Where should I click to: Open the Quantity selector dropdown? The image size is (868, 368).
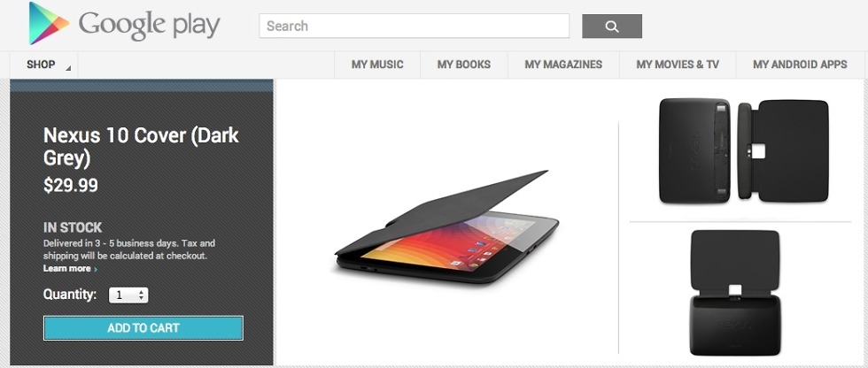pyautogui.click(x=128, y=295)
